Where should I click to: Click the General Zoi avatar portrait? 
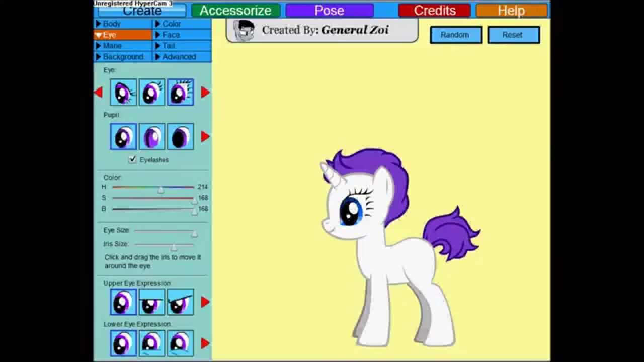click(244, 30)
